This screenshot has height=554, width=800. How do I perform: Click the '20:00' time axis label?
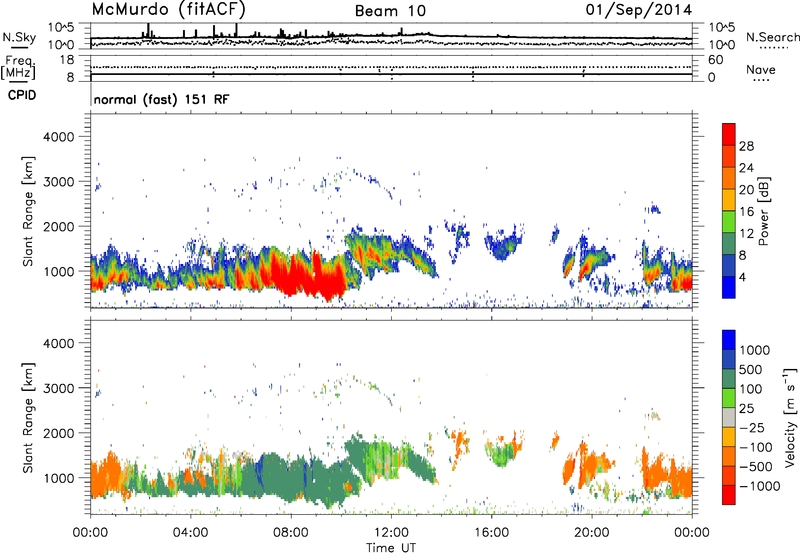[x=592, y=533]
